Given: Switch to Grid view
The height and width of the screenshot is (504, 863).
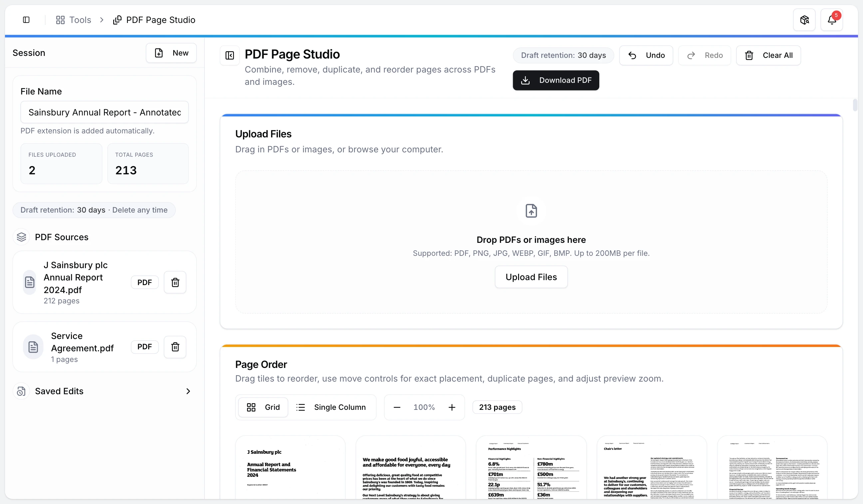Looking at the screenshot, I should (x=263, y=407).
